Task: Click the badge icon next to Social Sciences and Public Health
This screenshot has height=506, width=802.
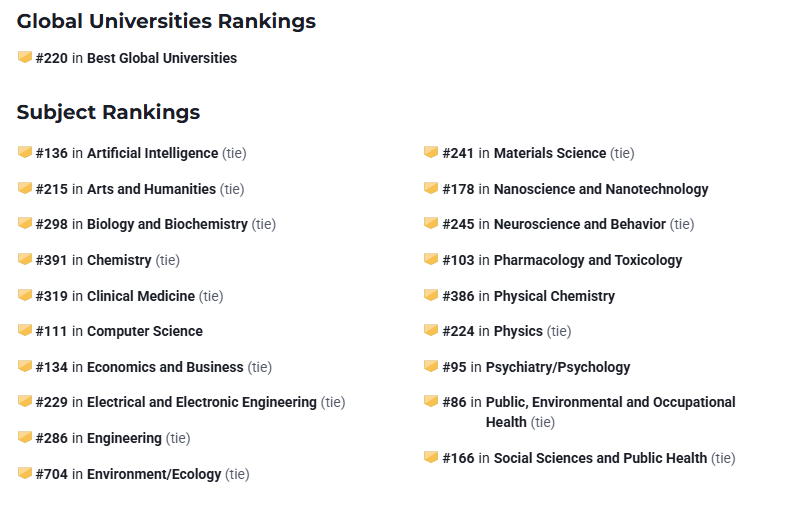Action: (431, 457)
